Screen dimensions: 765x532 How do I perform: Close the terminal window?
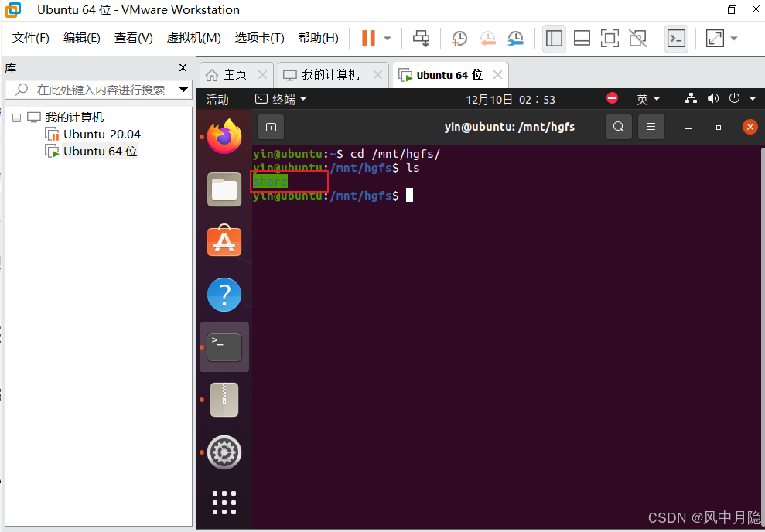[x=750, y=128]
